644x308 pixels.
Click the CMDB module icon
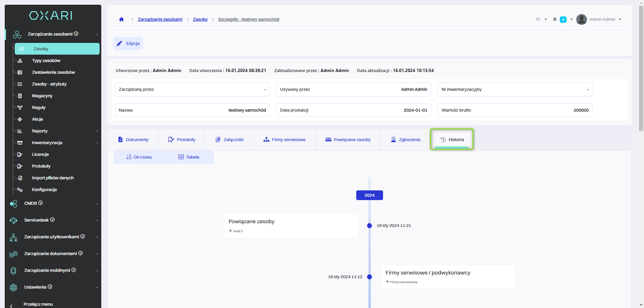(x=13, y=203)
